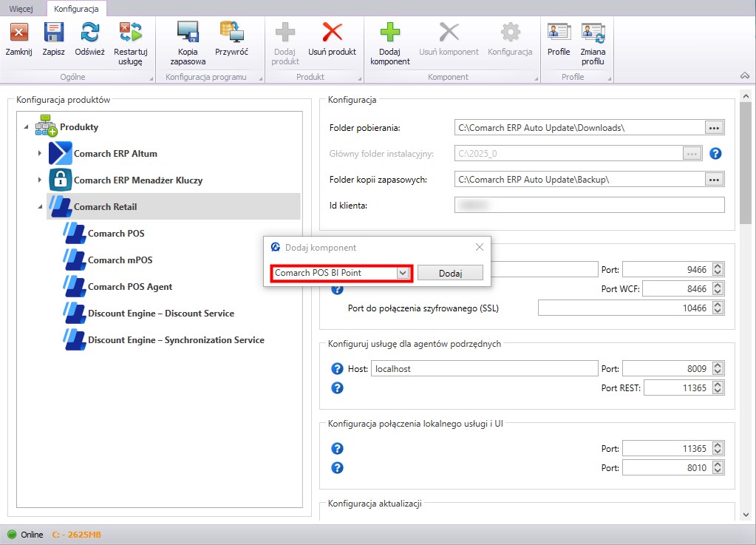Browse for Folder kopii zapasowych
The height and width of the screenshot is (545, 756).
pyautogui.click(x=714, y=180)
